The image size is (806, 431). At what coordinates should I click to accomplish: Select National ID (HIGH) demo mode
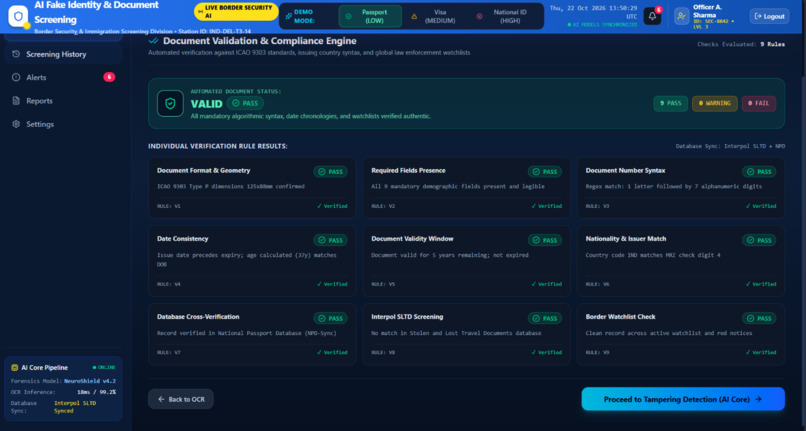point(502,16)
